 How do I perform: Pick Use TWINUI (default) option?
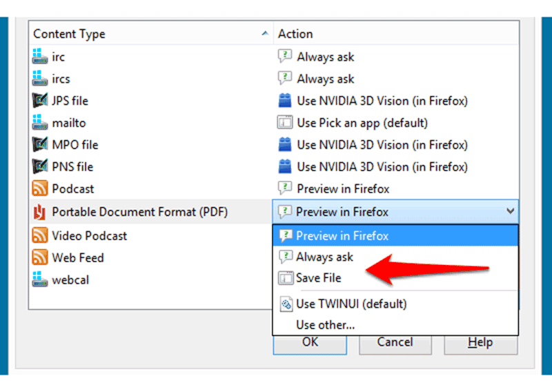(351, 304)
